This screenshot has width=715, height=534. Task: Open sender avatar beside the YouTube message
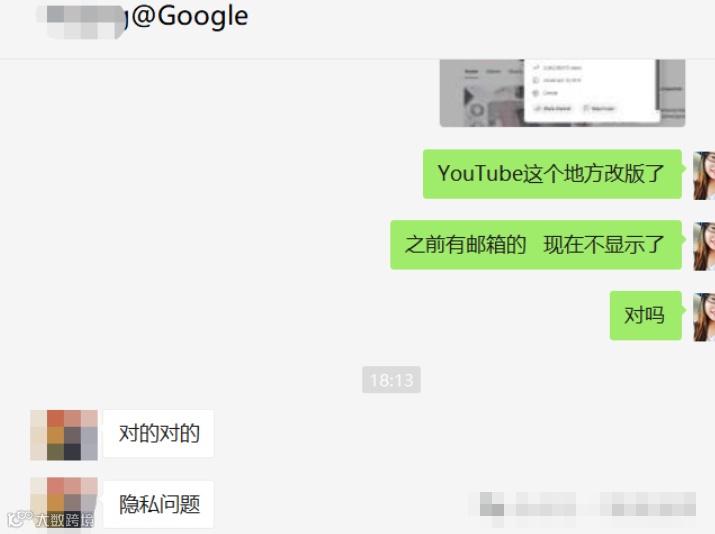(x=704, y=176)
